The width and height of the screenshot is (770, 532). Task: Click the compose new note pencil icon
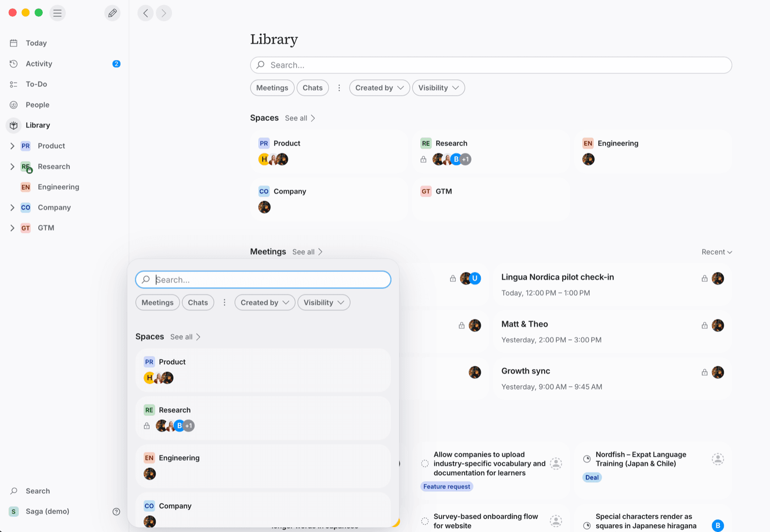(x=112, y=13)
